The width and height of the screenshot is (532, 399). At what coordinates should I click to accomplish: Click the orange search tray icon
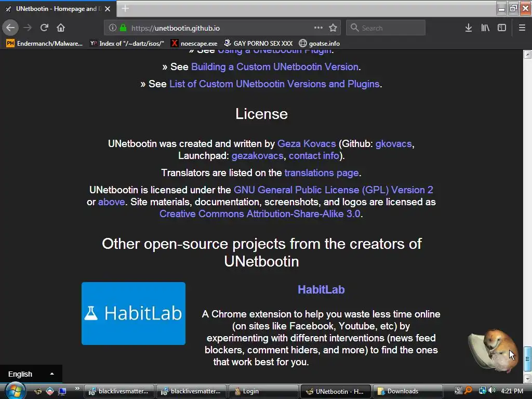[468, 391]
